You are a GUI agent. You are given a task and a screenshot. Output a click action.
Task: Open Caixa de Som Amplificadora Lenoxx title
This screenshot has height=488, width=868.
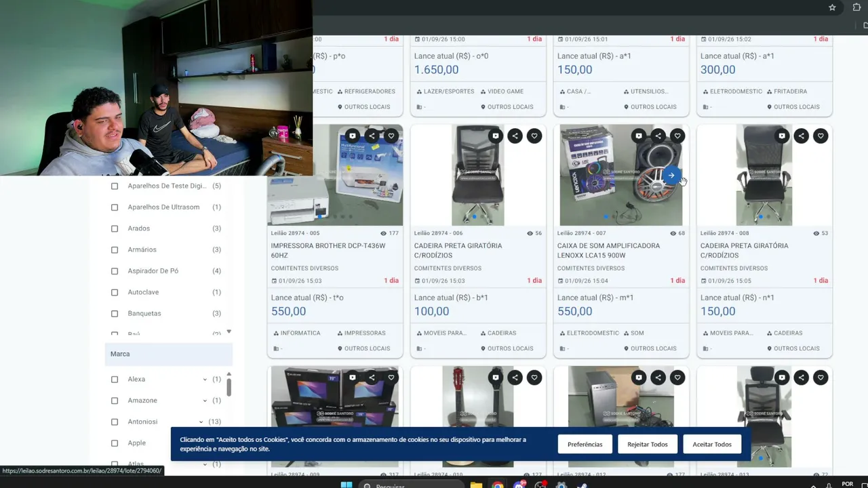tap(609, 251)
